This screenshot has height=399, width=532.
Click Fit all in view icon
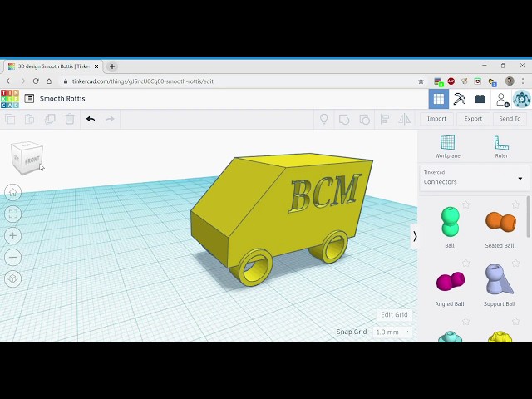point(13,214)
